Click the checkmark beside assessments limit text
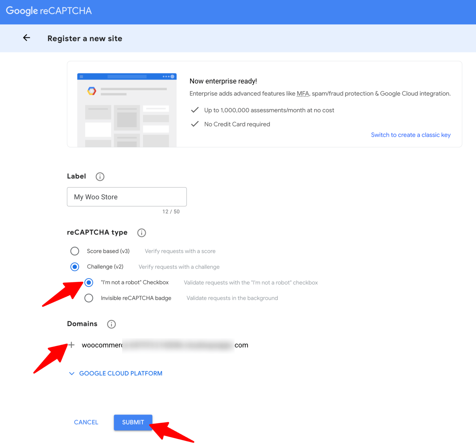This screenshot has height=448, width=476. [195, 110]
